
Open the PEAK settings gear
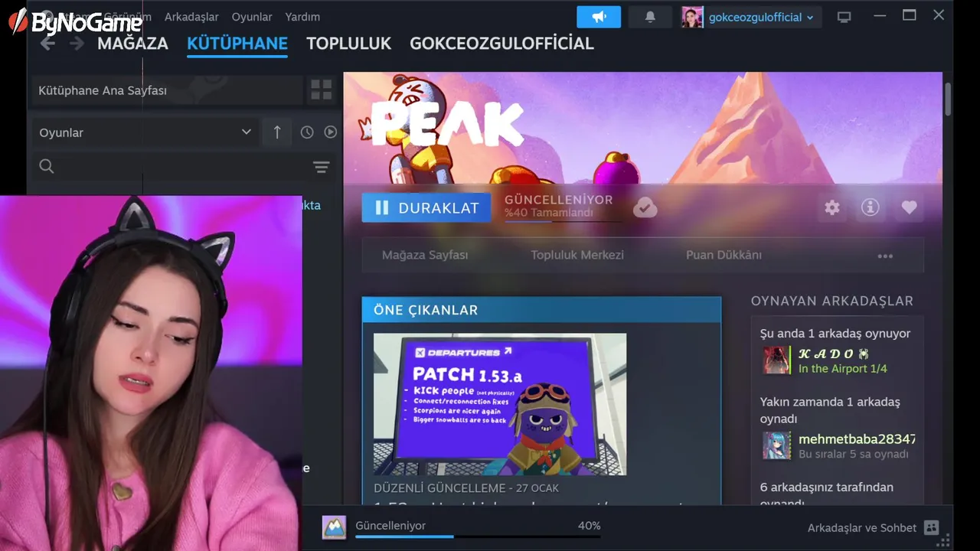pos(832,207)
